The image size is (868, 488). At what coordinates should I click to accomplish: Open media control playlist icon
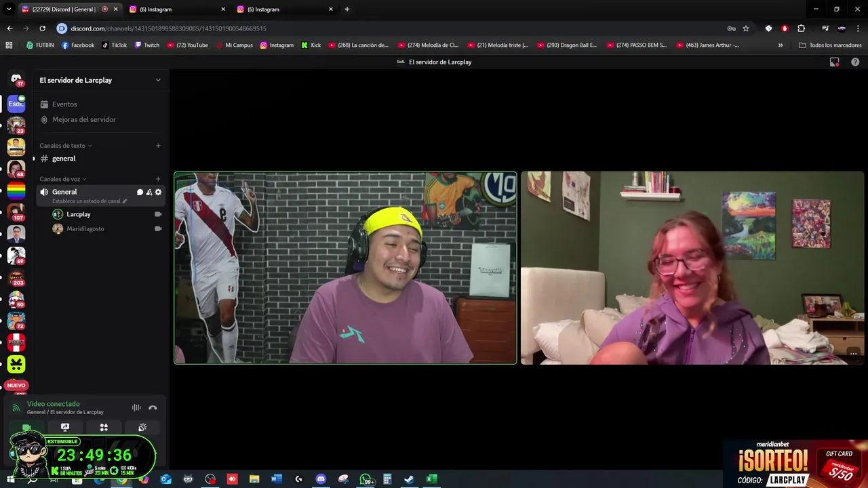(x=825, y=28)
